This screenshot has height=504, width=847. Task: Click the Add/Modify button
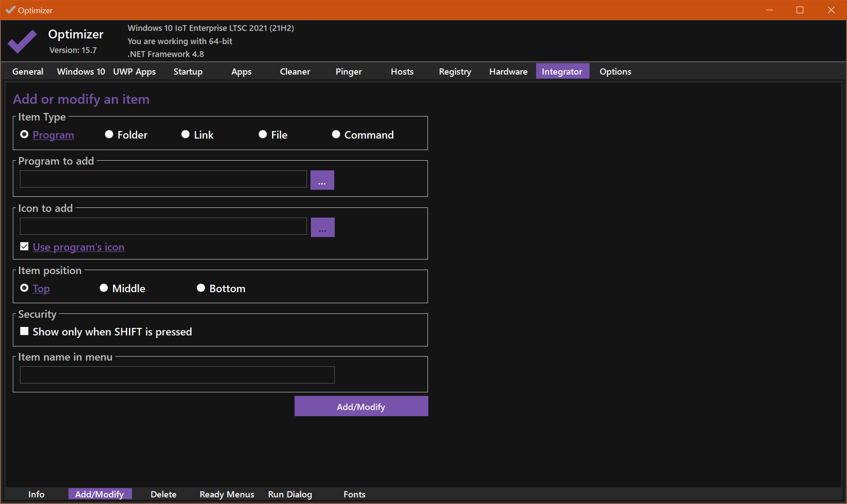point(361,406)
